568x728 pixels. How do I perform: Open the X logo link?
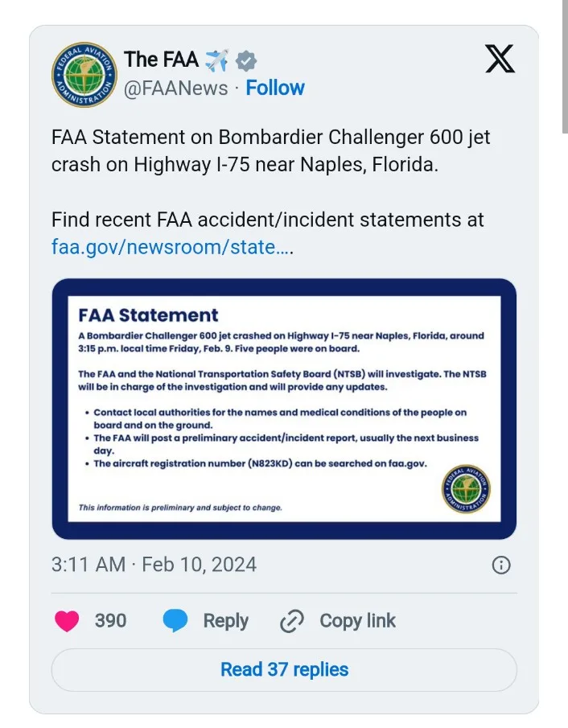tap(500, 60)
